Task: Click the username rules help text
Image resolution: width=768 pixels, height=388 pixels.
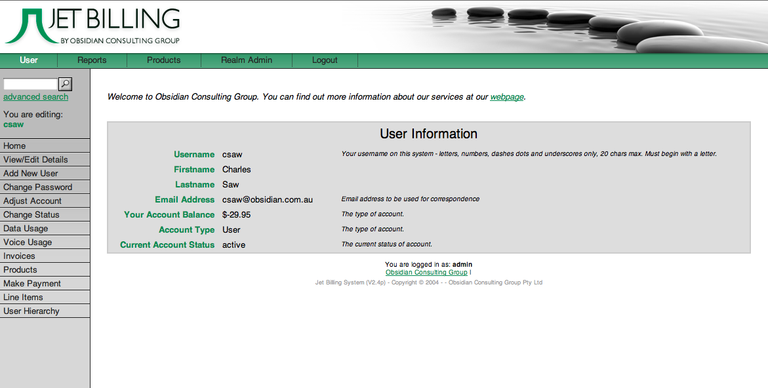Action: point(529,154)
